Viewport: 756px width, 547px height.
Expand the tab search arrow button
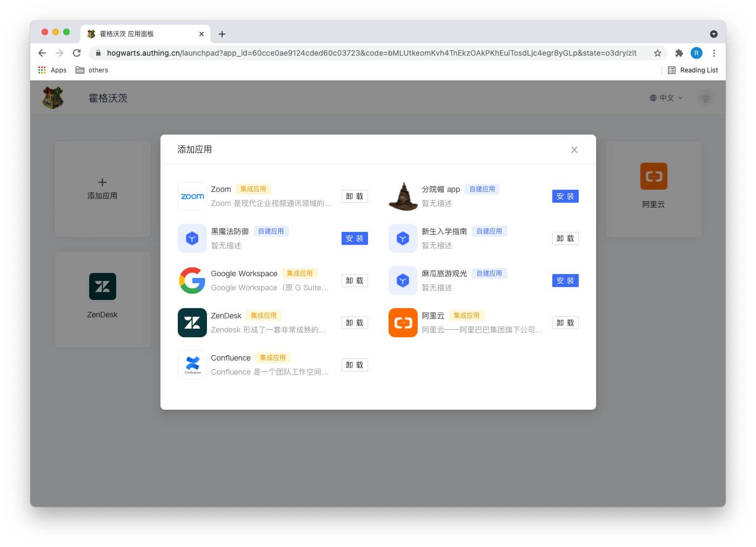(713, 34)
